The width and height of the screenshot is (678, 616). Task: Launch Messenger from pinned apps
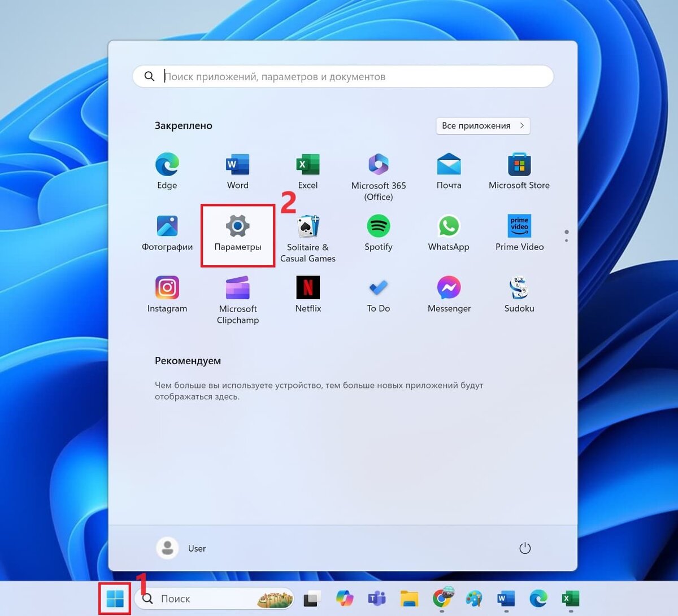point(449,295)
